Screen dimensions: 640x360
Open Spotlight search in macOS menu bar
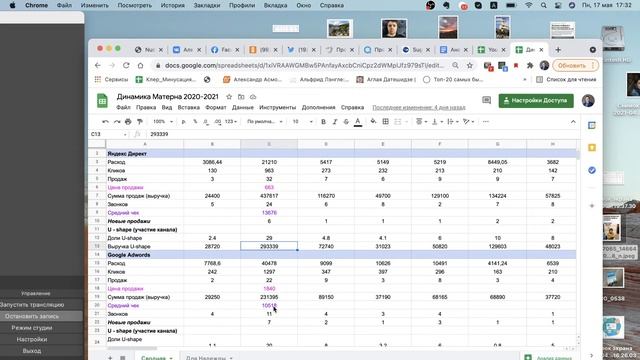(x=544, y=5)
